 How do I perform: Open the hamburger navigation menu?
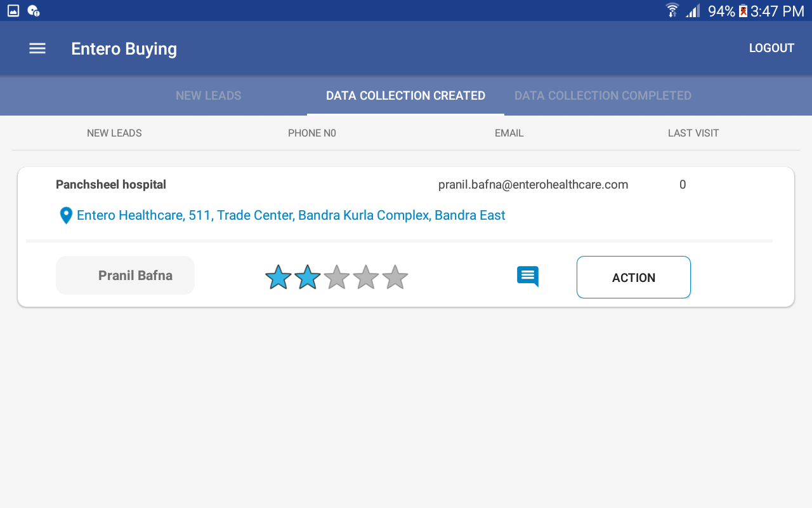(37, 48)
